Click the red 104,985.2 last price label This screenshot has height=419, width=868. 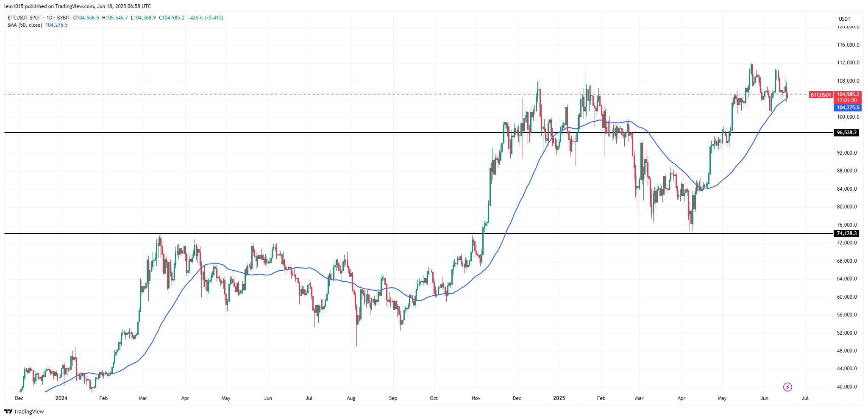848,94
